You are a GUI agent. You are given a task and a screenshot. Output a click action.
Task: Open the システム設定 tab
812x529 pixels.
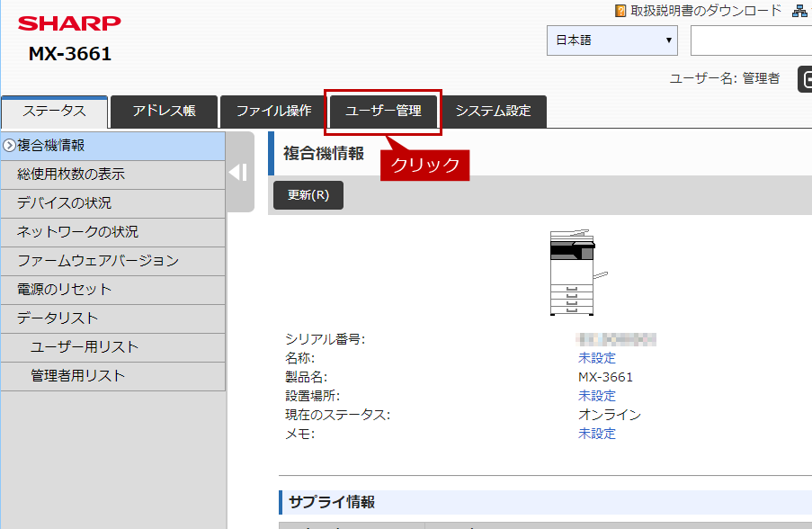click(493, 112)
